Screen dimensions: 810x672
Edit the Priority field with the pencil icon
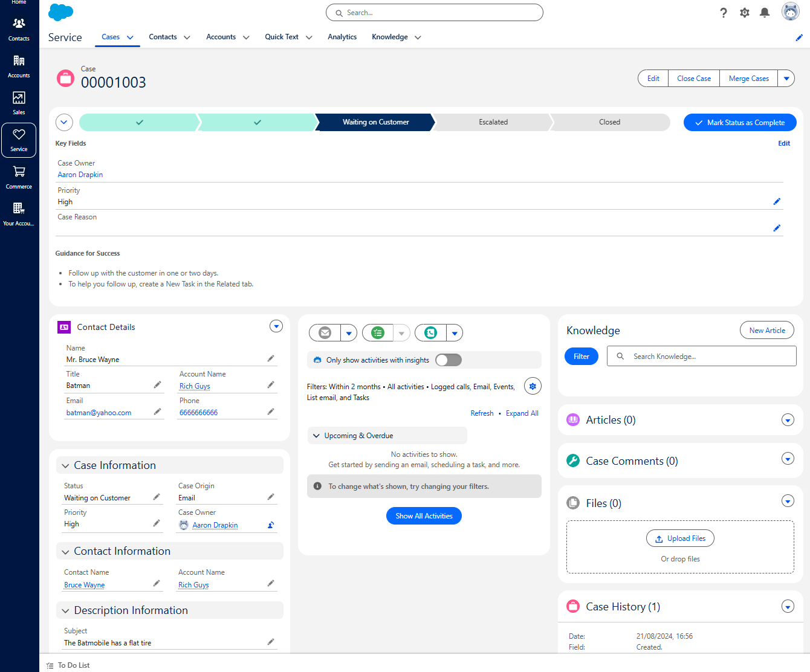[777, 201]
